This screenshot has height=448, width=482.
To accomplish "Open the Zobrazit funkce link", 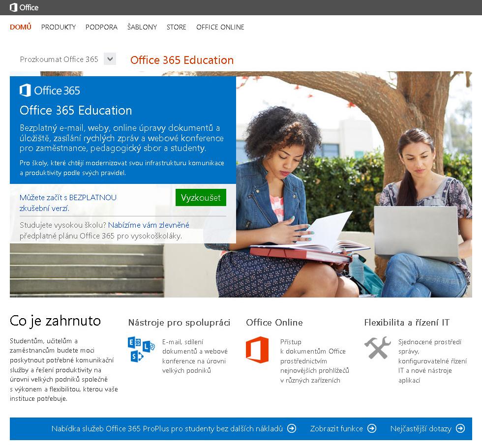I will point(336,429).
